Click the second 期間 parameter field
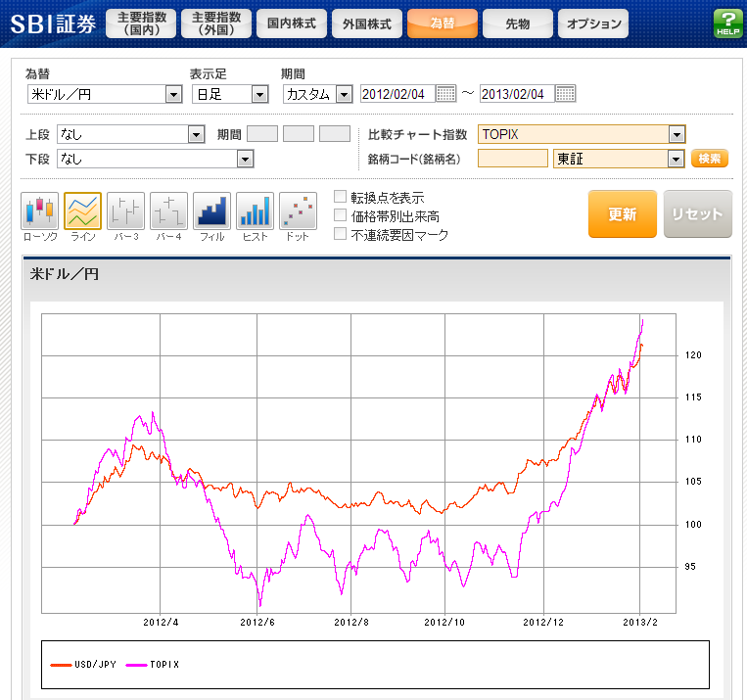This screenshot has width=747, height=700. pos(299,134)
